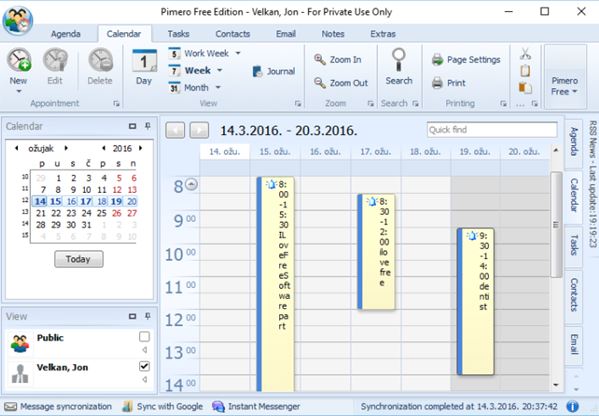Switch to Day view
This screenshot has width=599, height=416.
pos(144,67)
